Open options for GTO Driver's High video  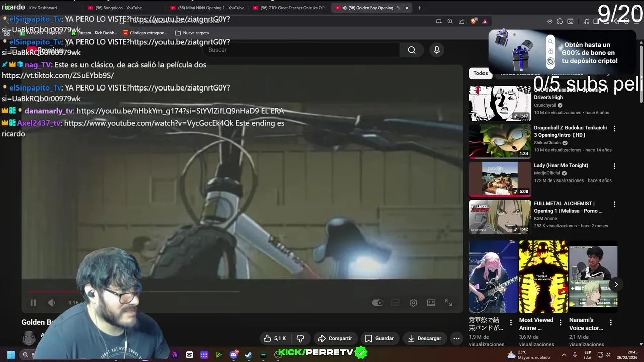[614, 90]
